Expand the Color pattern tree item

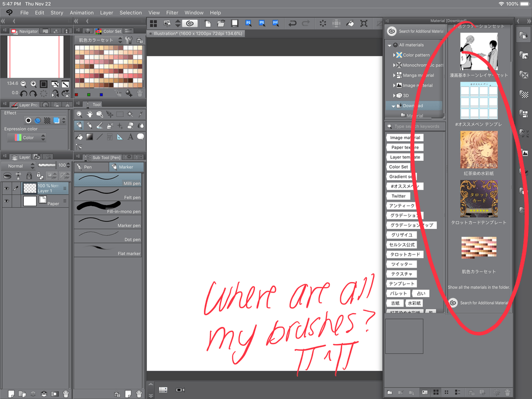pos(394,55)
